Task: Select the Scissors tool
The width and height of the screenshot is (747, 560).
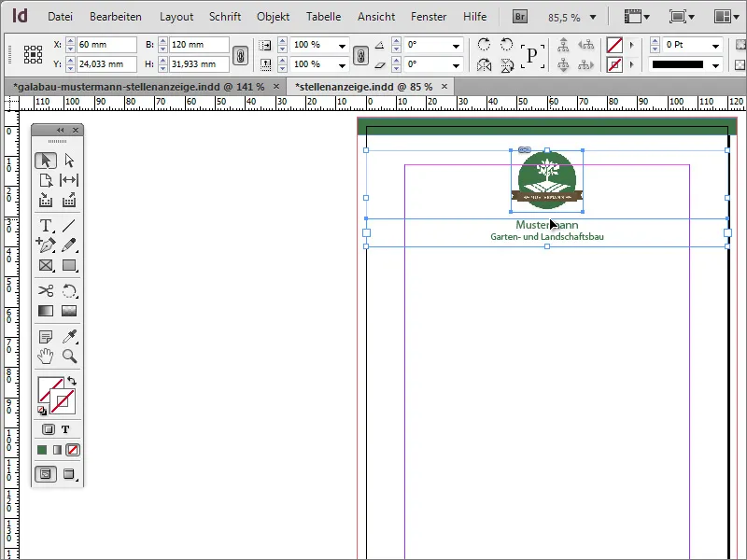Action: click(46, 290)
